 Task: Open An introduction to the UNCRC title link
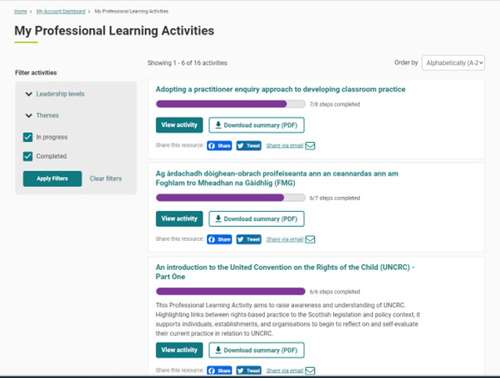[285, 272]
